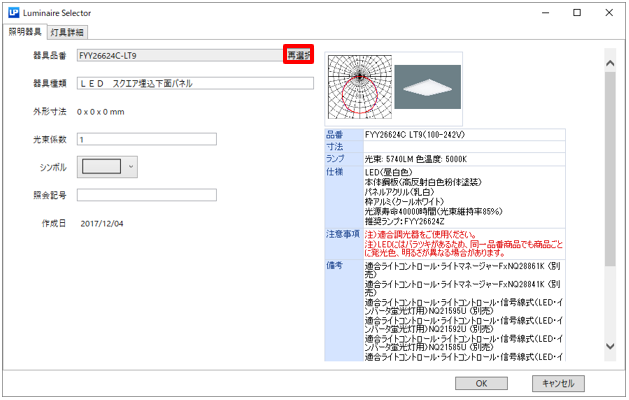The height and width of the screenshot is (400, 629).
Task: Click the symbol color preview box
Action: point(101,165)
